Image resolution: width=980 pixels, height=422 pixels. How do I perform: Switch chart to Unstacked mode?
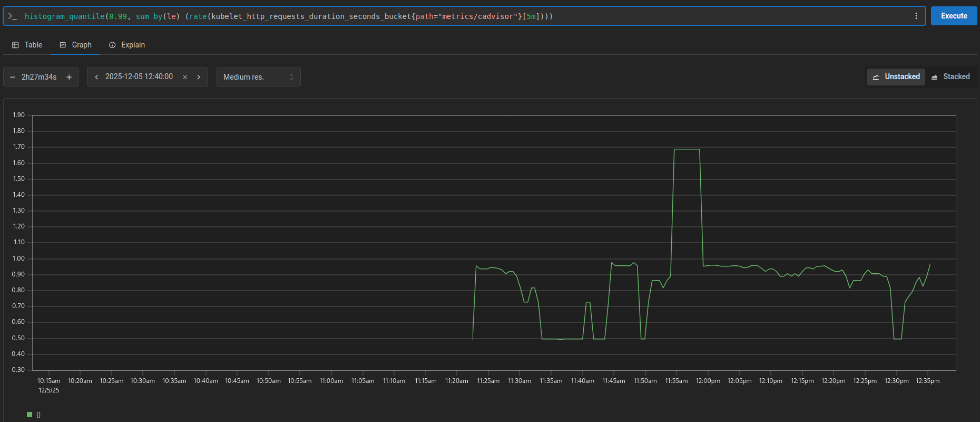click(x=896, y=77)
